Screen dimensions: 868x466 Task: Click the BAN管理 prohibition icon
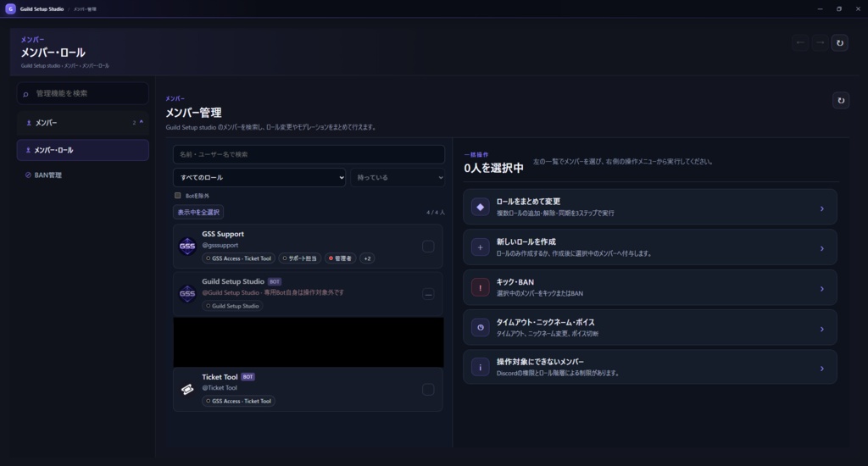point(28,175)
